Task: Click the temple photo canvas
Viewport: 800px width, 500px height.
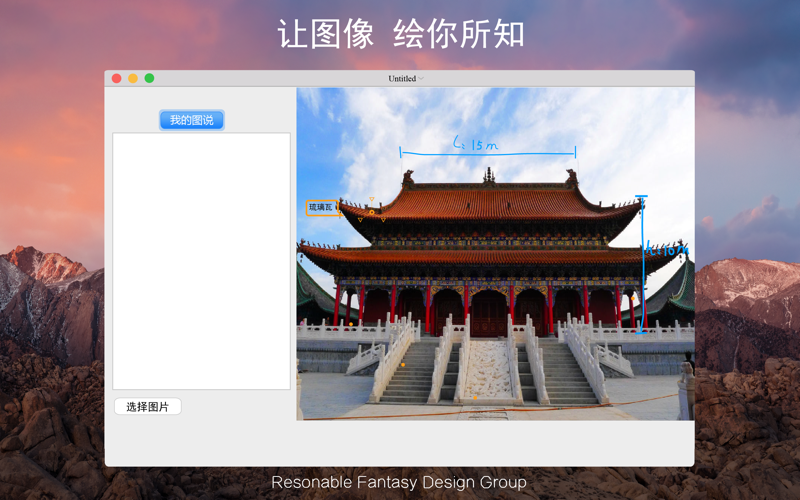Action: [495, 254]
